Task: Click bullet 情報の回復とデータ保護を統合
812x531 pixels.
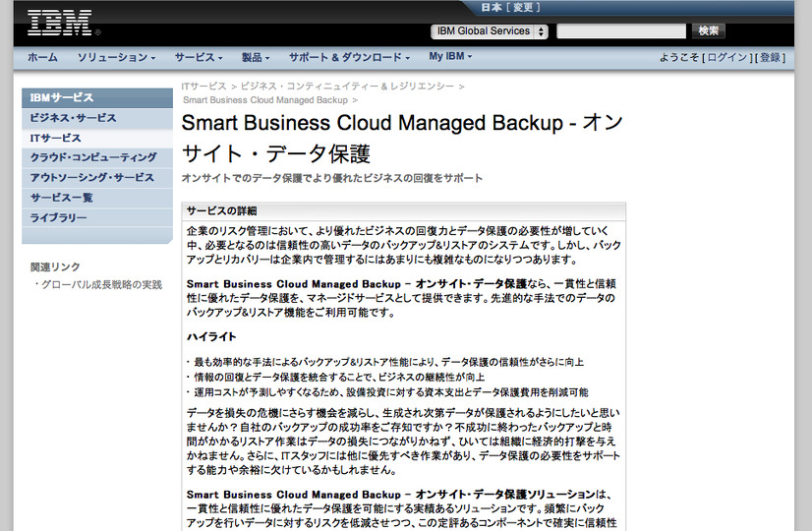Action: 339,377
